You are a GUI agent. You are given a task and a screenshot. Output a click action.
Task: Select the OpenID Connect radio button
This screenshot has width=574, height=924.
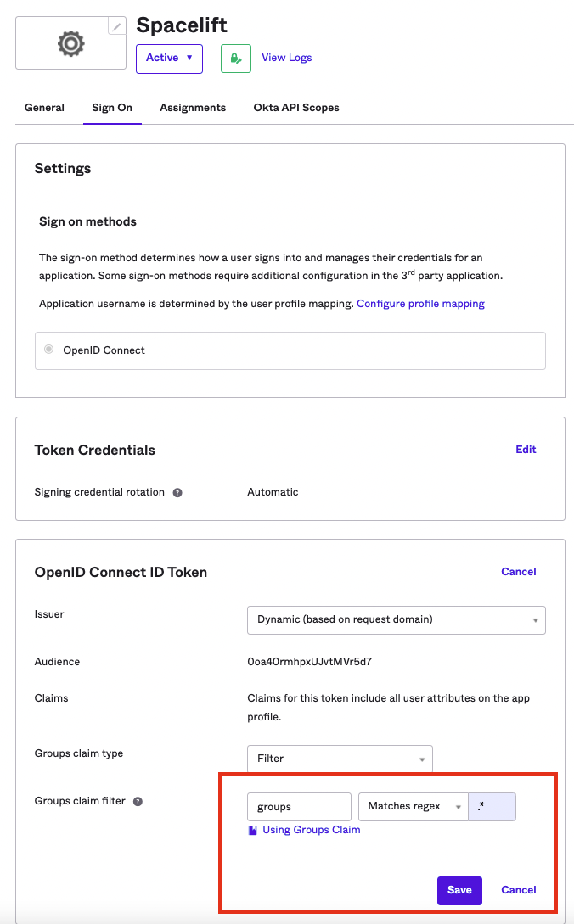click(49, 350)
